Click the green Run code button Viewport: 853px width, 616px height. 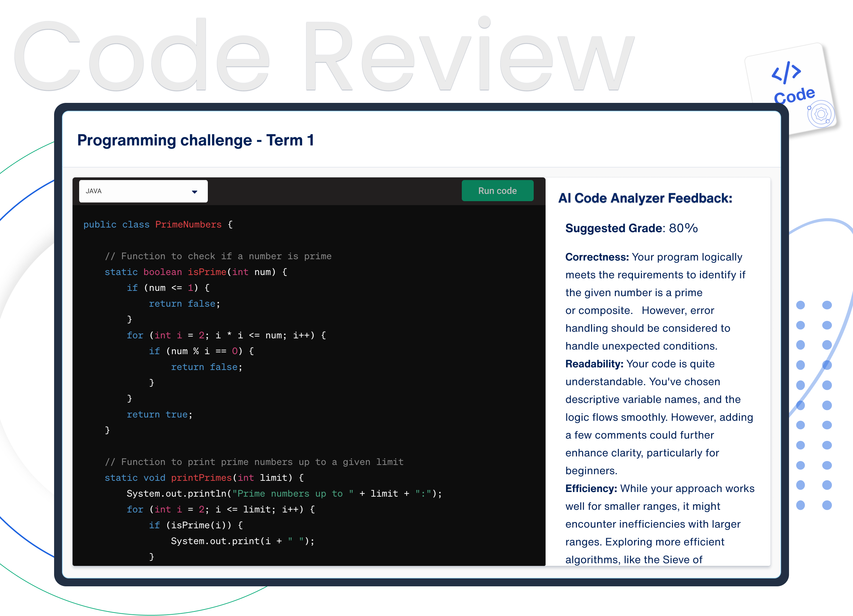pos(497,191)
